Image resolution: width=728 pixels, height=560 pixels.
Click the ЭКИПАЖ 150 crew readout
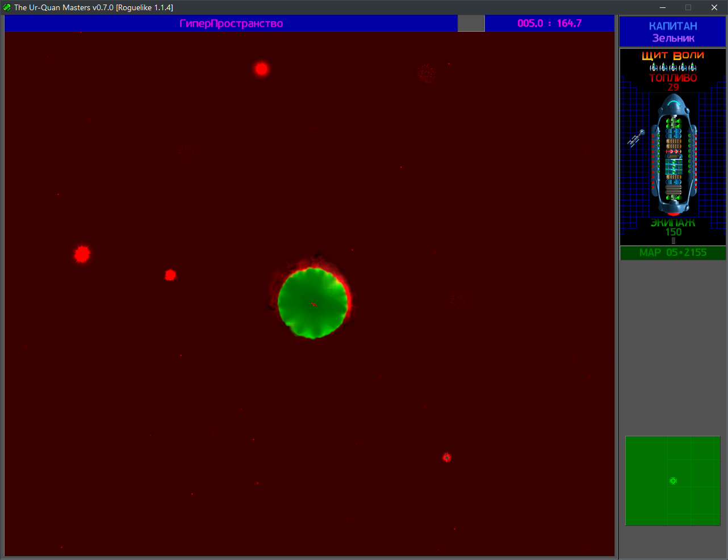click(673, 227)
